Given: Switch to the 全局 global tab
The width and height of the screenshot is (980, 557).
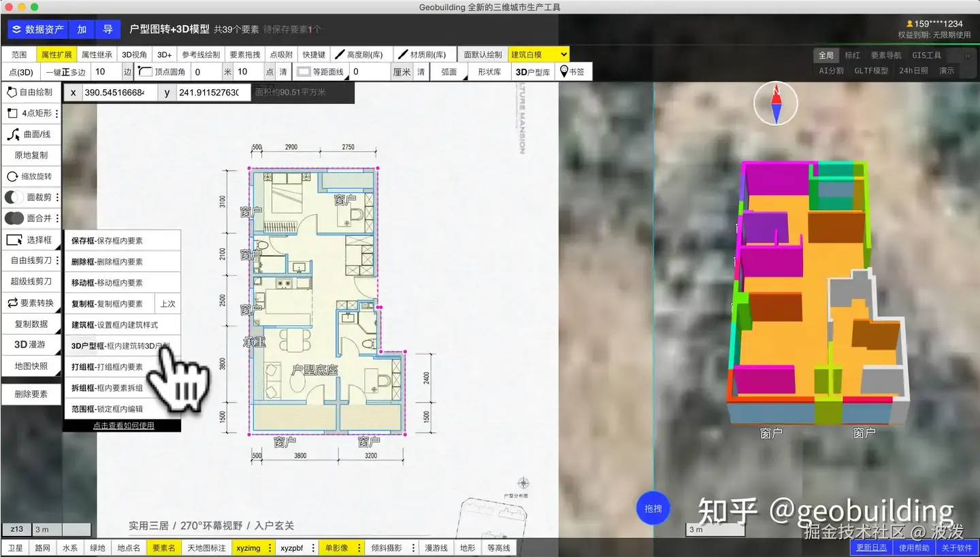Looking at the screenshot, I should click(826, 55).
